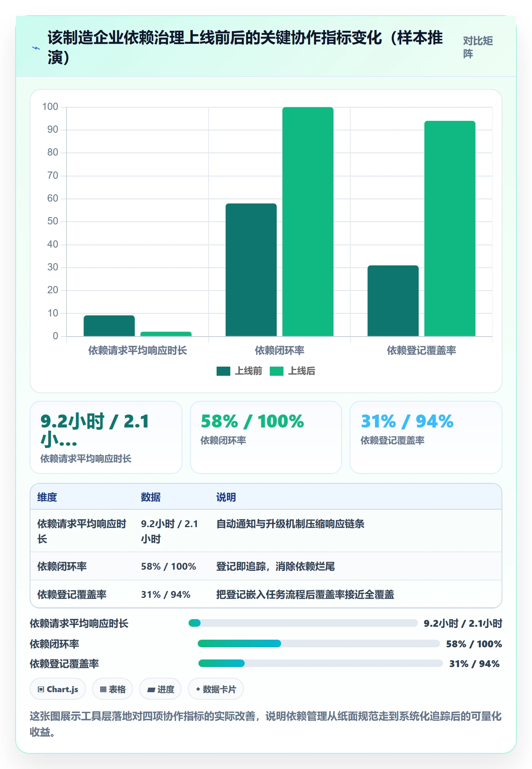Select the 表格 tag pill
The width and height of the screenshot is (532, 769).
pos(112,689)
